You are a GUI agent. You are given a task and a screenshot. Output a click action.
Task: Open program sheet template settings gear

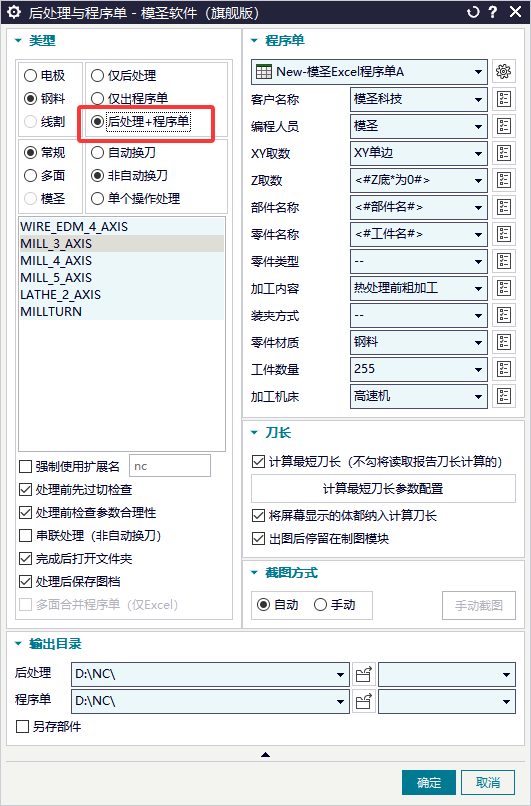[x=504, y=71]
